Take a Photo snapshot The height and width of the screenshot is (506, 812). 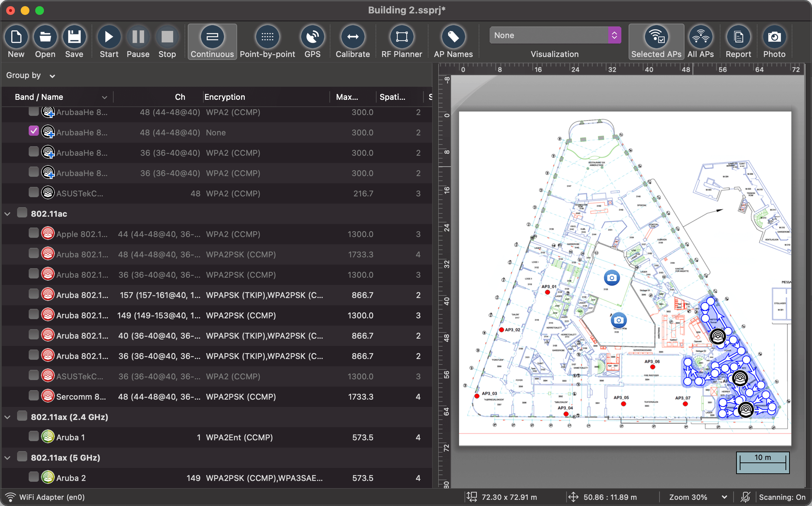774,41
